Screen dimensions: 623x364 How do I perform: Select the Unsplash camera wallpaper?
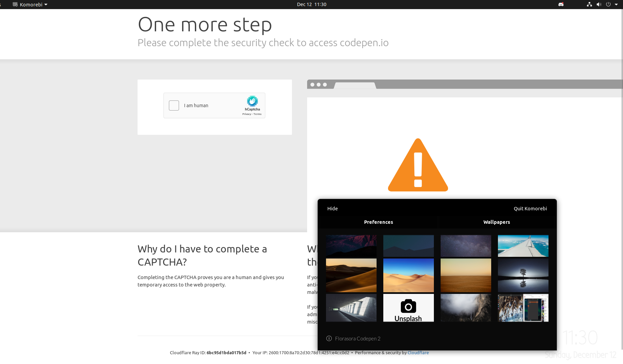tap(409, 308)
